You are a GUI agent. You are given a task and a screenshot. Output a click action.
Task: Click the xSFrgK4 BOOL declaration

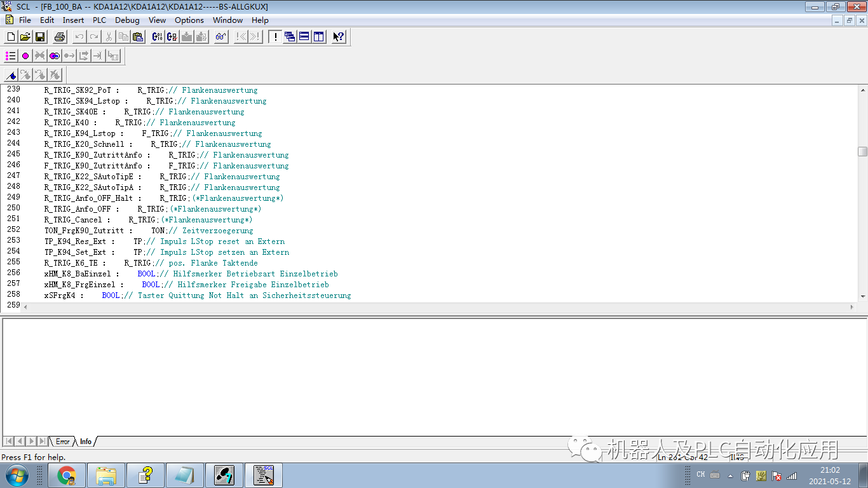pos(198,295)
